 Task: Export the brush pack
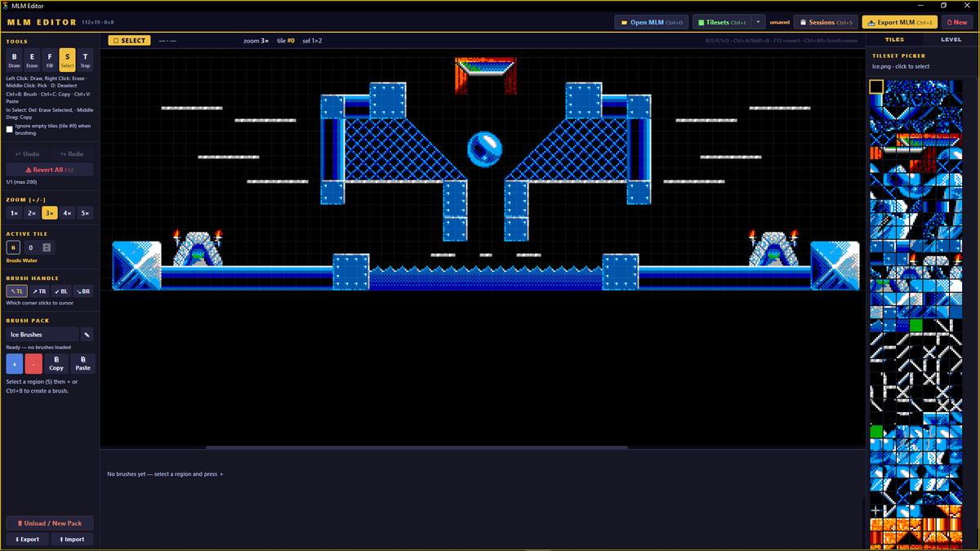coord(27,539)
